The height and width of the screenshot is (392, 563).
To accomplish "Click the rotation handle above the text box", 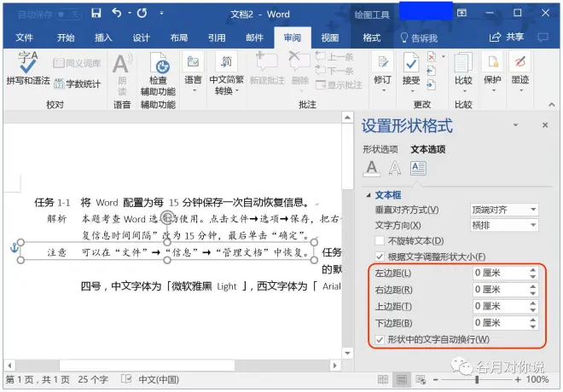I will [167, 217].
